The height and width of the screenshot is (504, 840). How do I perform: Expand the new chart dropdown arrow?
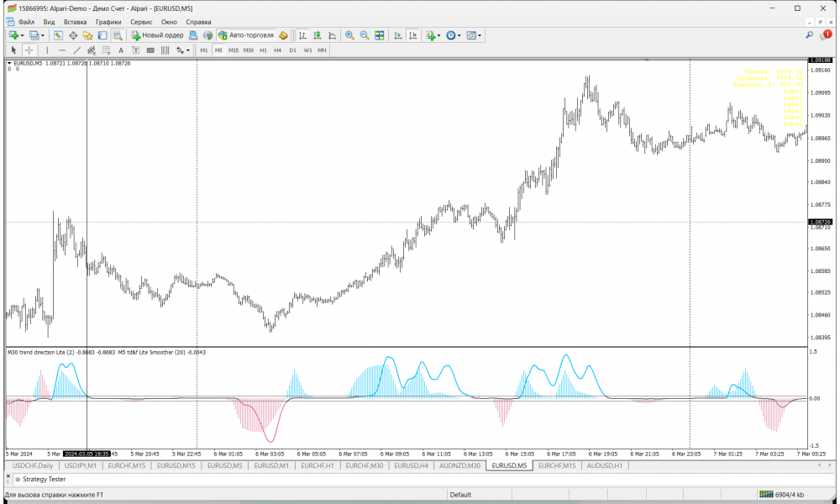(22, 35)
